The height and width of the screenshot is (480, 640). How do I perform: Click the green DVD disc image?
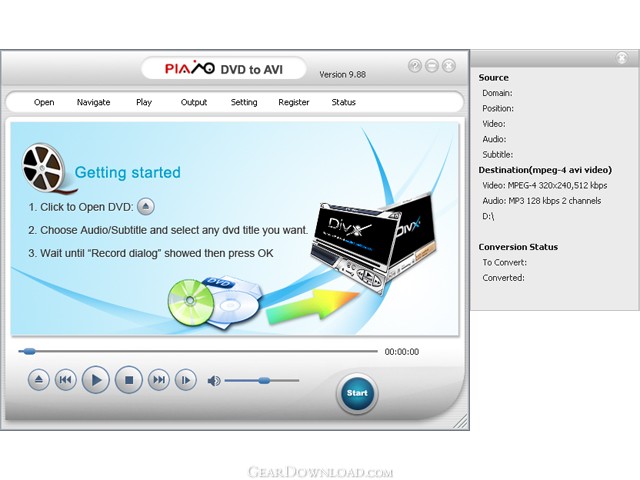[x=191, y=302]
